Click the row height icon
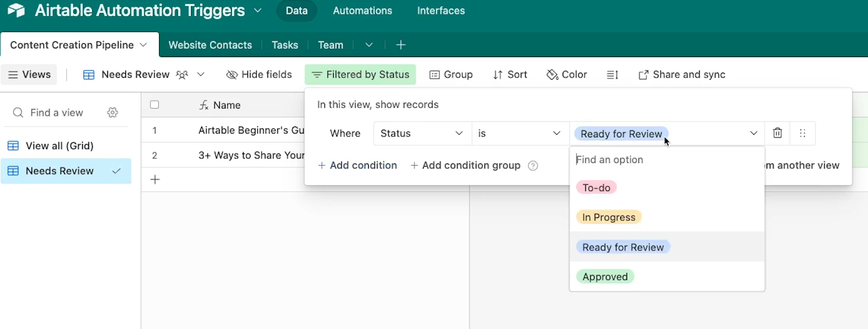Image resolution: width=868 pixels, height=329 pixels. (x=612, y=75)
